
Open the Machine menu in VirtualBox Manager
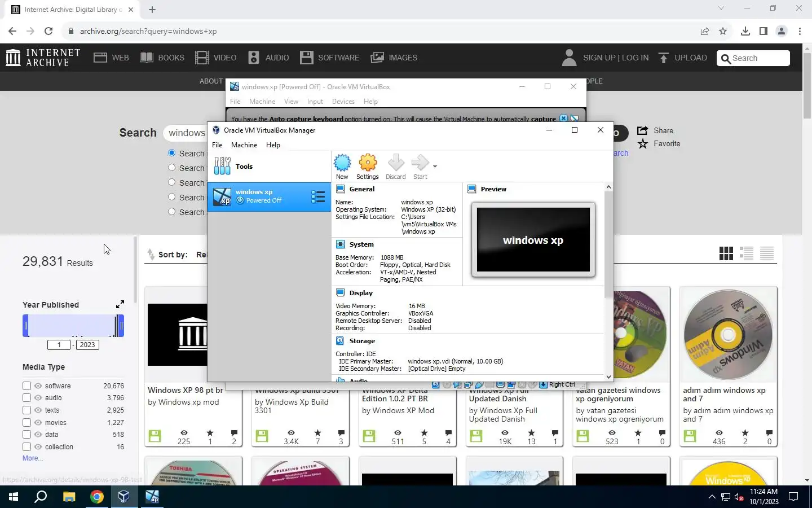tap(244, 145)
